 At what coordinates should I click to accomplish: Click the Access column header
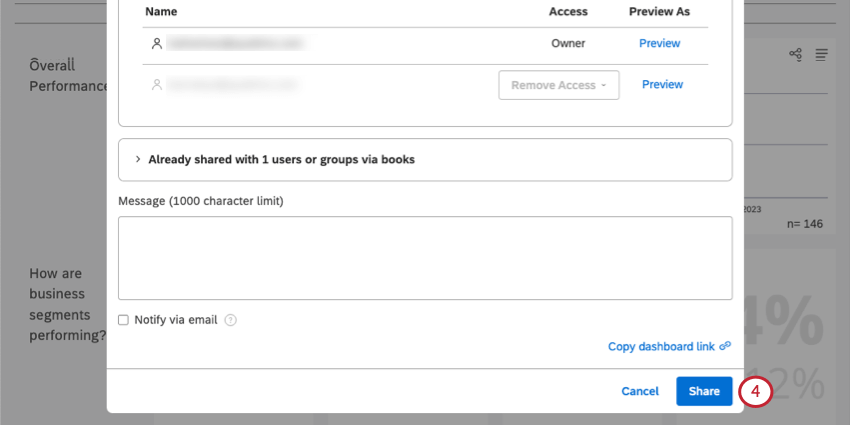click(568, 12)
